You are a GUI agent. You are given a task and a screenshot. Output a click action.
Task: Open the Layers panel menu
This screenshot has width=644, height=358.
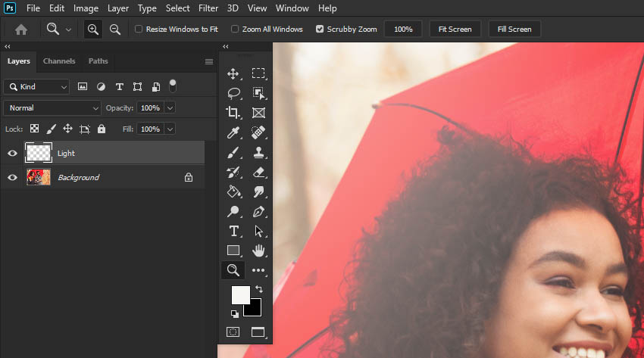point(209,61)
